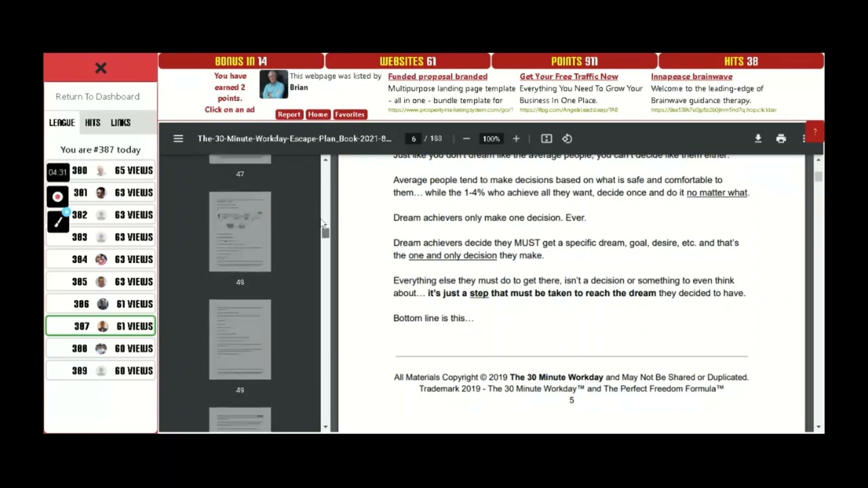Click the screen recorder record button
Viewport: 868px width, 488px height.
point(58,197)
